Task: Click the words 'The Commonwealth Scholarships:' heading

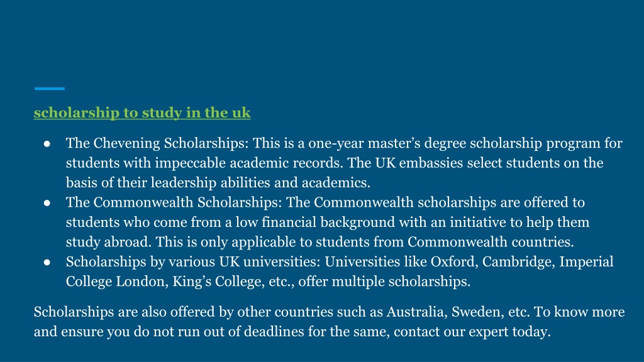Action: [174, 202]
